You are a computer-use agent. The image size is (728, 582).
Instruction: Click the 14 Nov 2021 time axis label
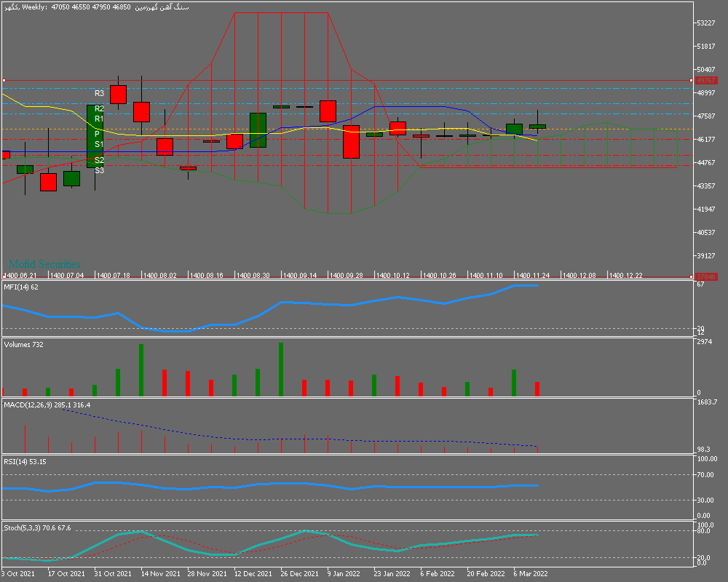point(161,574)
